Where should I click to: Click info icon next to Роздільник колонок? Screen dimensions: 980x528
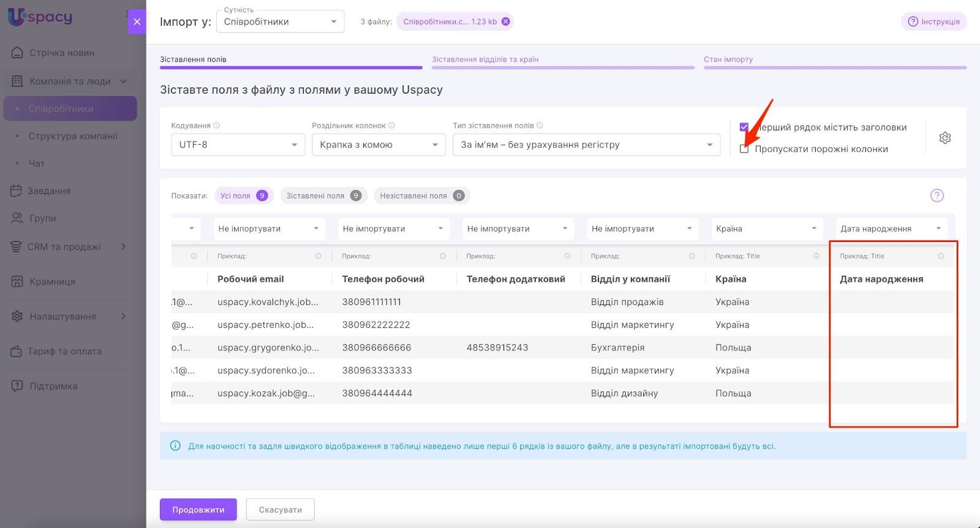[392, 126]
